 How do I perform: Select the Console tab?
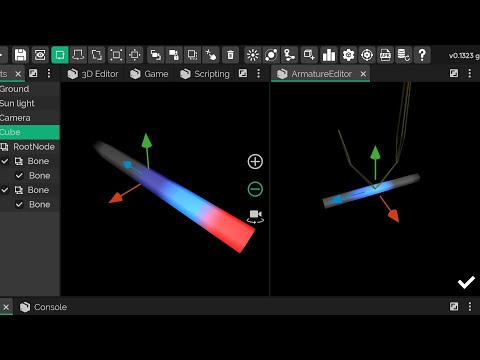(x=43, y=307)
